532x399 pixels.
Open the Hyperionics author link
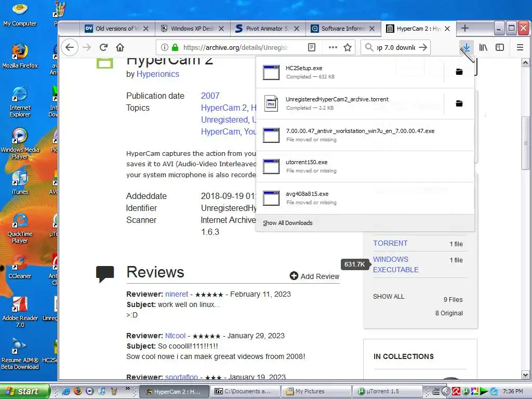tap(158, 74)
